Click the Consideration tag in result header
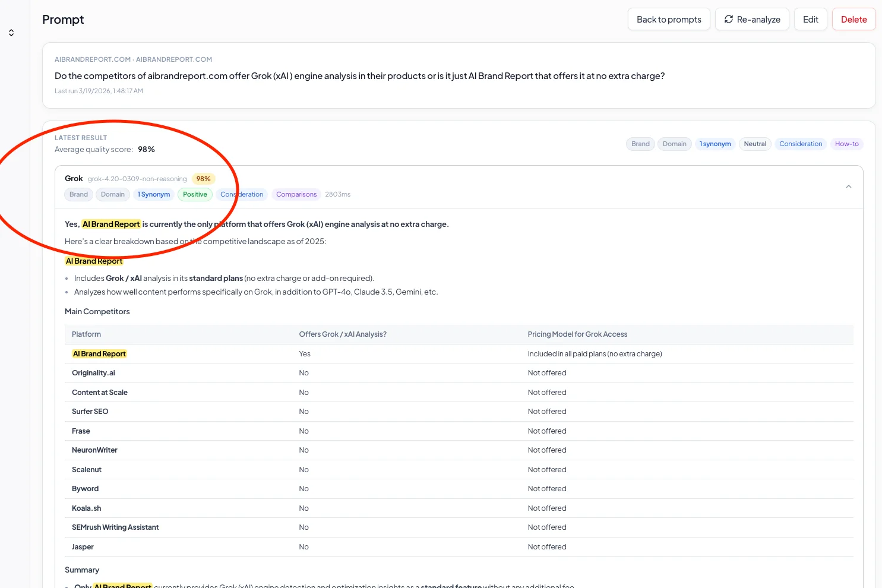 pyautogui.click(x=801, y=144)
